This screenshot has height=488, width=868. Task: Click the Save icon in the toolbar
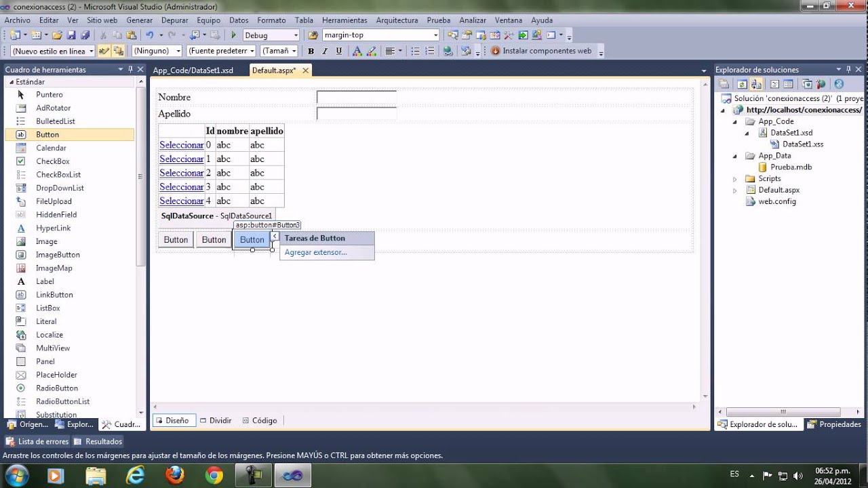pos(71,35)
